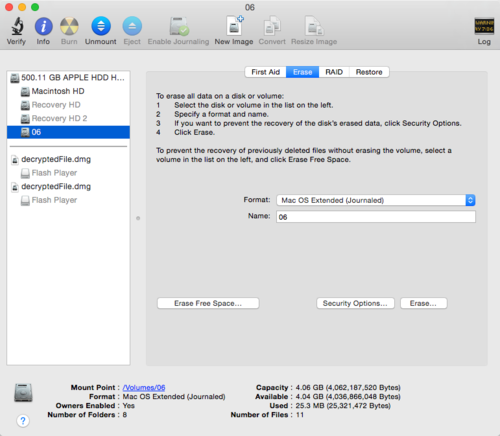Viewport: 500px width, 436px height.
Task: Click the green zoom window button
Action: click(35, 7)
